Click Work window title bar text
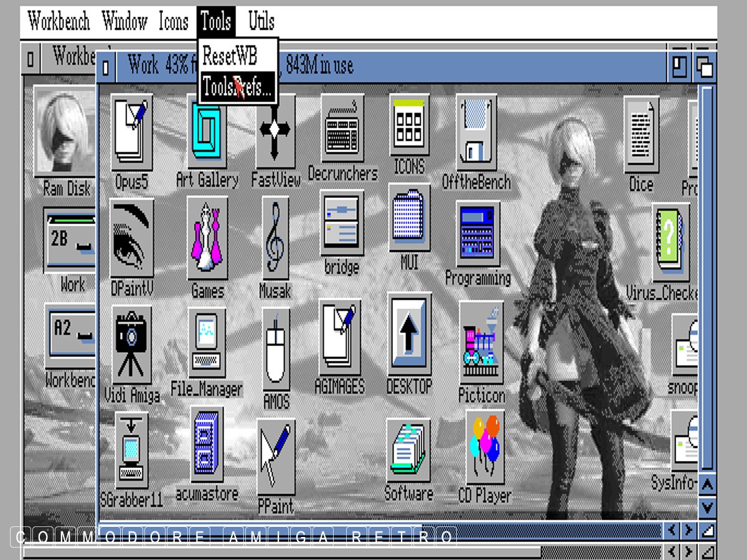This screenshot has height=560, width=747. pyautogui.click(x=240, y=66)
